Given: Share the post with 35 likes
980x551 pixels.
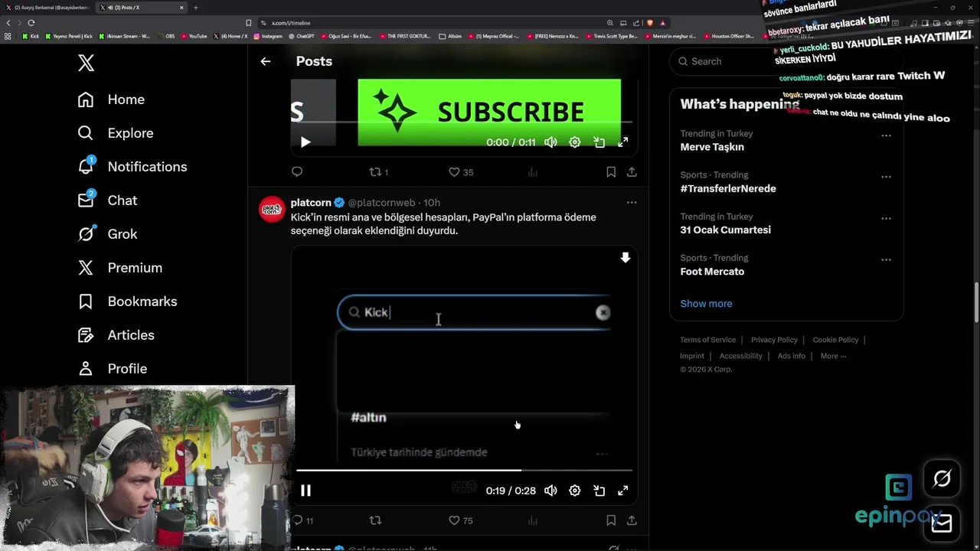Looking at the screenshot, I should [632, 172].
